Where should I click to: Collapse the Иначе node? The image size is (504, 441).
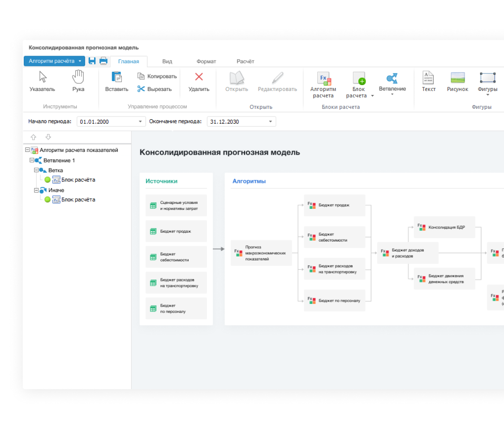coord(36,190)
